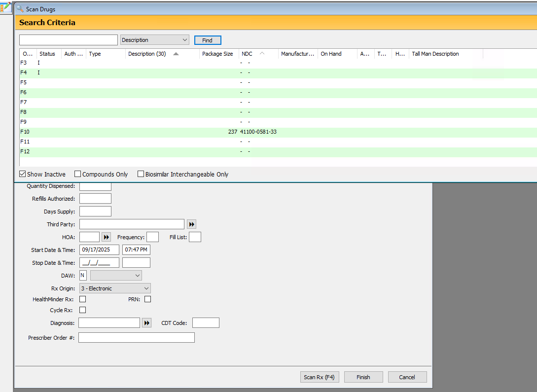Uncheck the Show Inactive checkbox
Viewport: 537px width, 392px height.
(x=23, y=174)
